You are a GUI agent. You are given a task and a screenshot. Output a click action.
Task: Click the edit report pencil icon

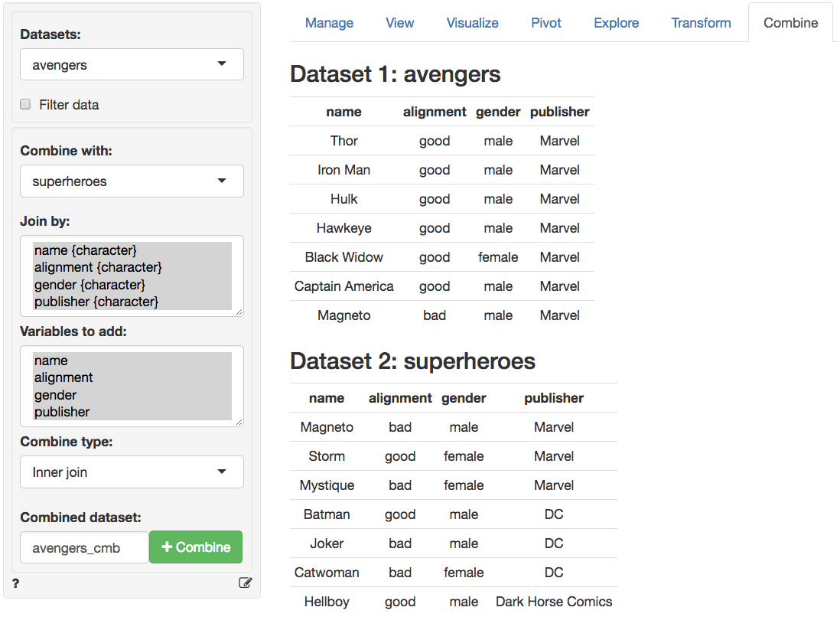point(245,583)
